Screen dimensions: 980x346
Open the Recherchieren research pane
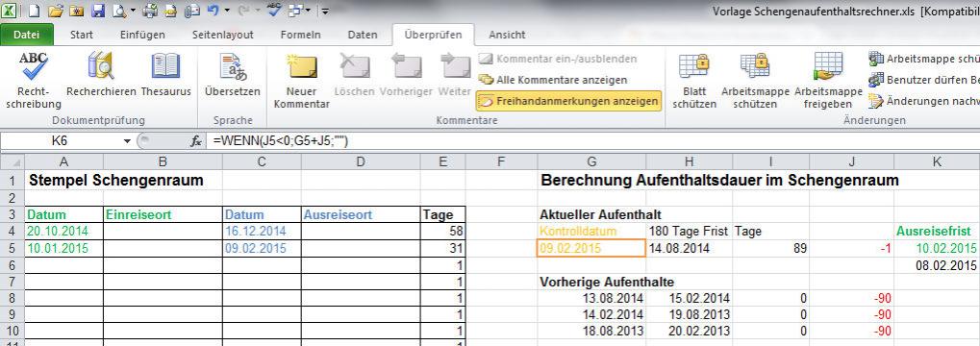[101, 75]
